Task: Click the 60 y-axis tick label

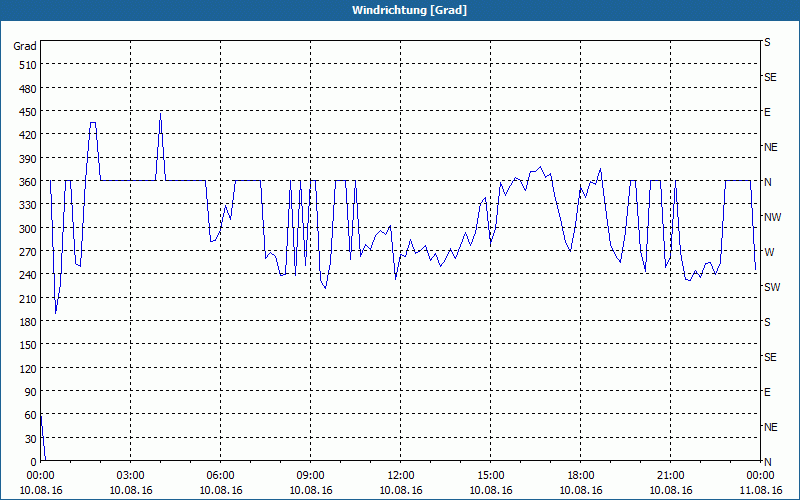Action: pos(31,415)
